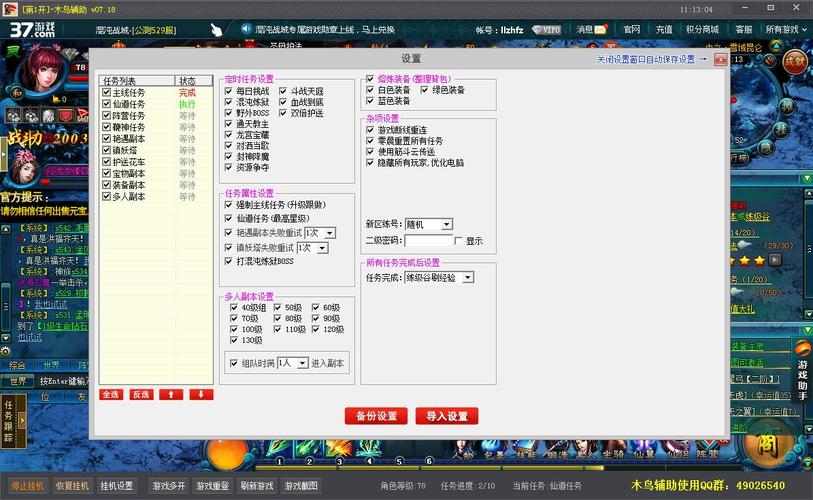Screen dimensions: 813x500
Task: Open the 仙侣 icon in game bar
Action: (x=677, y=449)
